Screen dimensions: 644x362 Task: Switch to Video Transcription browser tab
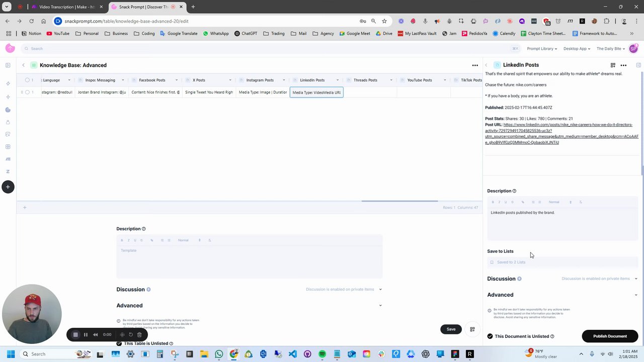pos(66,7)
